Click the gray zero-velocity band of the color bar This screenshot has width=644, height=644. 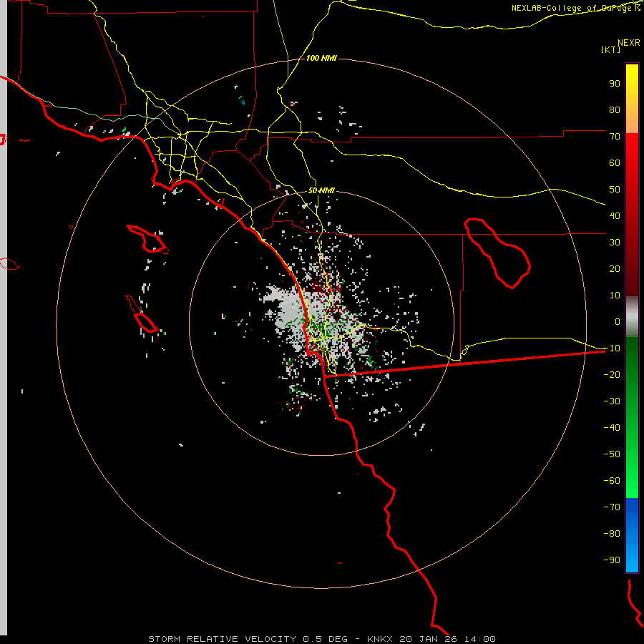[x=632, y=317]
